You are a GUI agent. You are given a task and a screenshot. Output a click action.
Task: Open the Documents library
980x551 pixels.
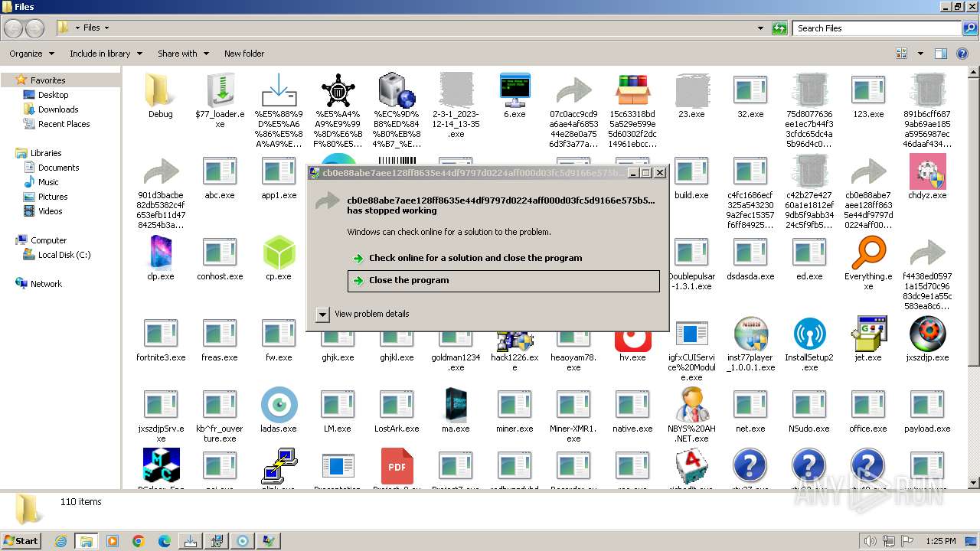(x=58, y=168)
